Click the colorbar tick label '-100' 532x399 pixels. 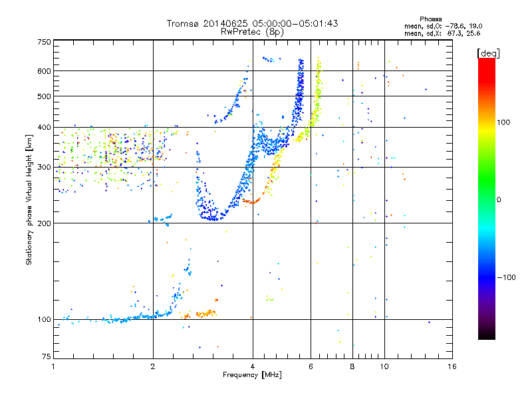click(x=507, y=277)
